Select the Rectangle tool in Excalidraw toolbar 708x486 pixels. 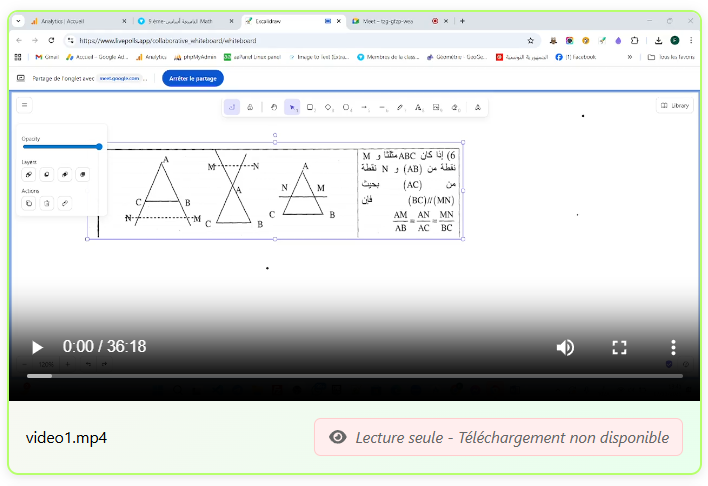(310, 107)
